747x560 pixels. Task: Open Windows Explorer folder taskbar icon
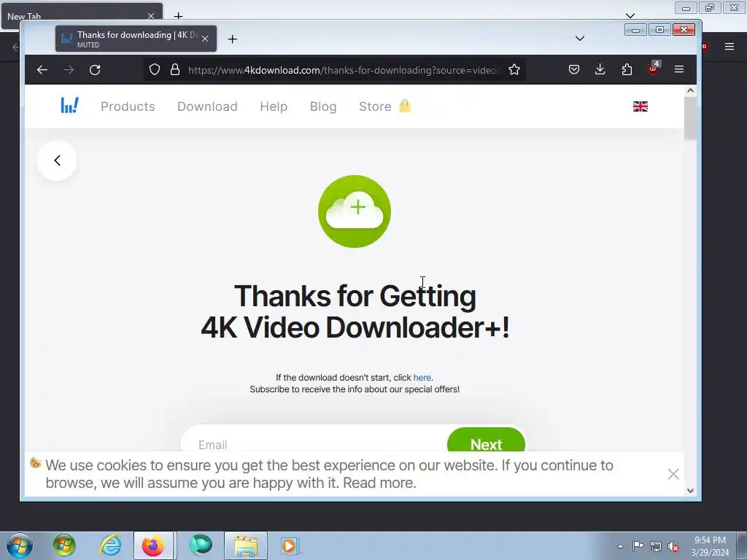(x=246, y=545)
